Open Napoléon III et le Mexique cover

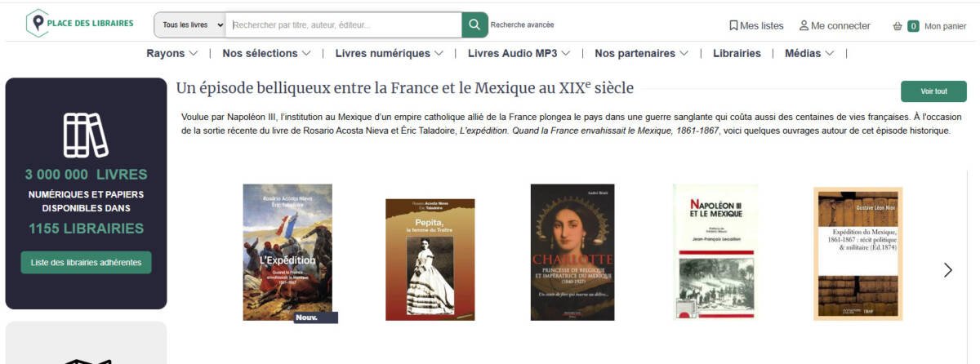715,251
